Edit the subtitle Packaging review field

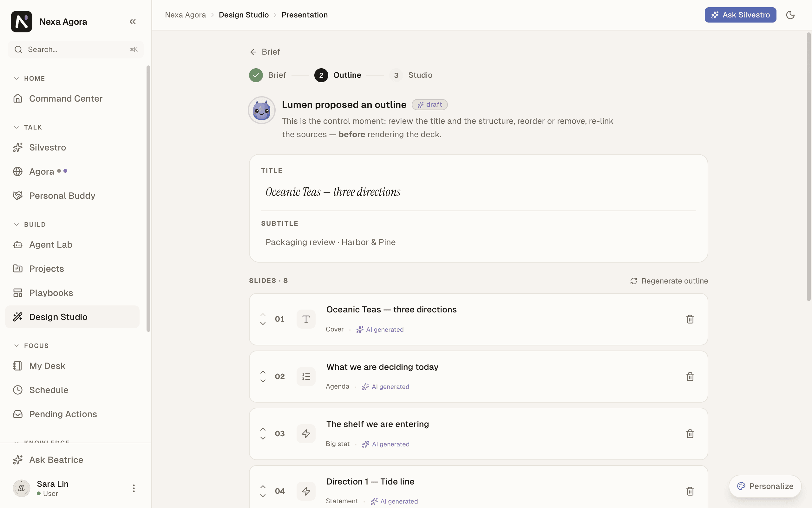[x=478, y=242]
